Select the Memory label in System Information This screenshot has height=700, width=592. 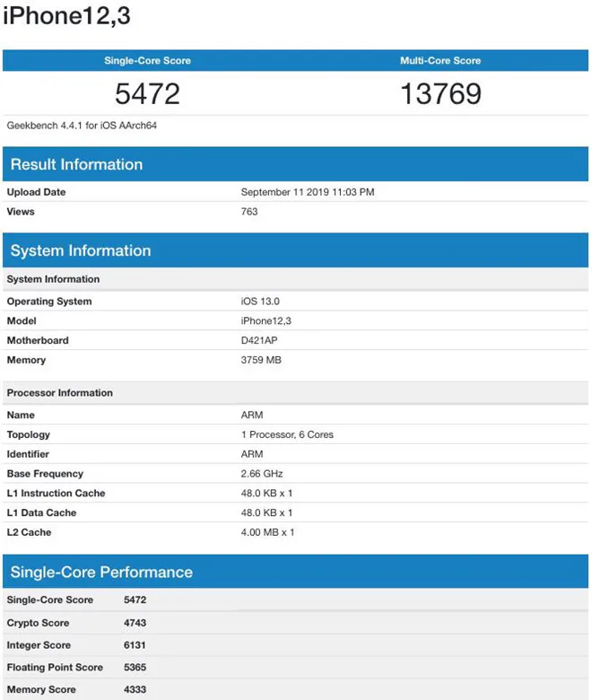[x=26, y=360]
